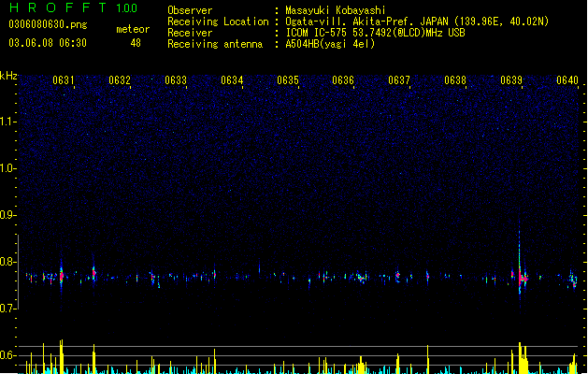
Task: Click the 1.1 kHz axis label
Action: [7, 122]
